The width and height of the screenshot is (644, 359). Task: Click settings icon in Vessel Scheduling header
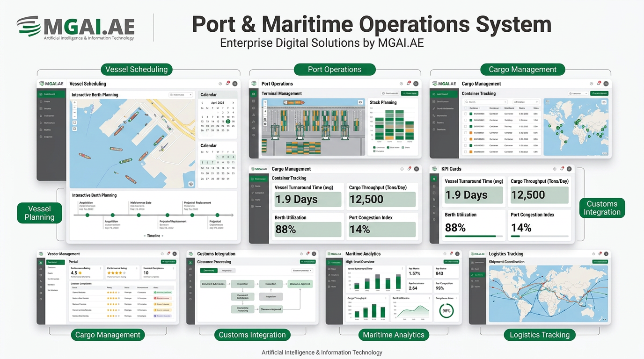(x=220, y=84)
